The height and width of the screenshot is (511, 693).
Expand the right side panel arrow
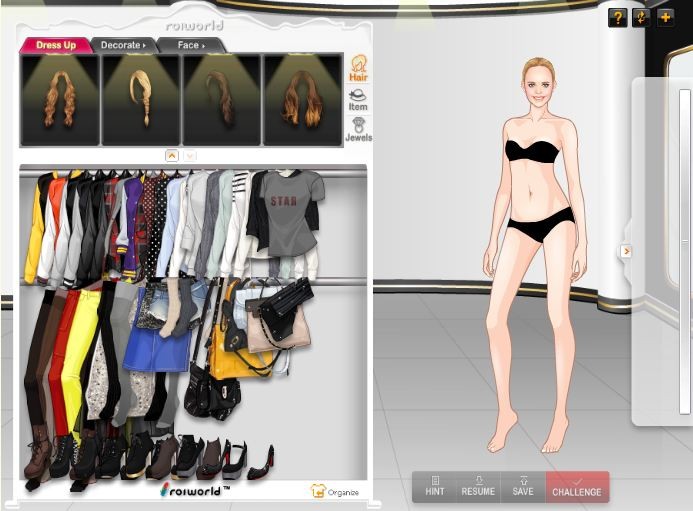click(x=626, y=251)
